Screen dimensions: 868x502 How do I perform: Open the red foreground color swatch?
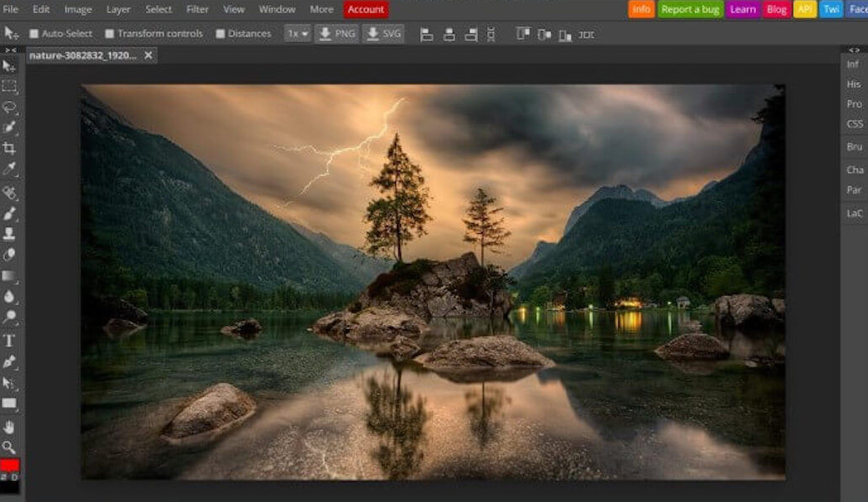pos(10,465)
